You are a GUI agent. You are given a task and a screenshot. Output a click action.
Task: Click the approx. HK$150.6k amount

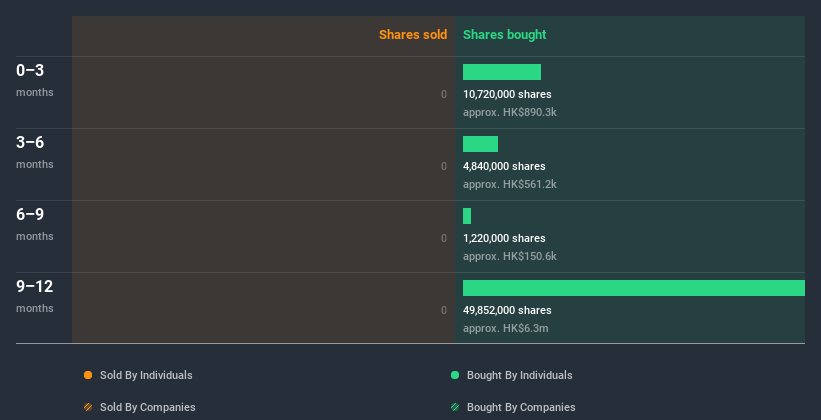509,257
